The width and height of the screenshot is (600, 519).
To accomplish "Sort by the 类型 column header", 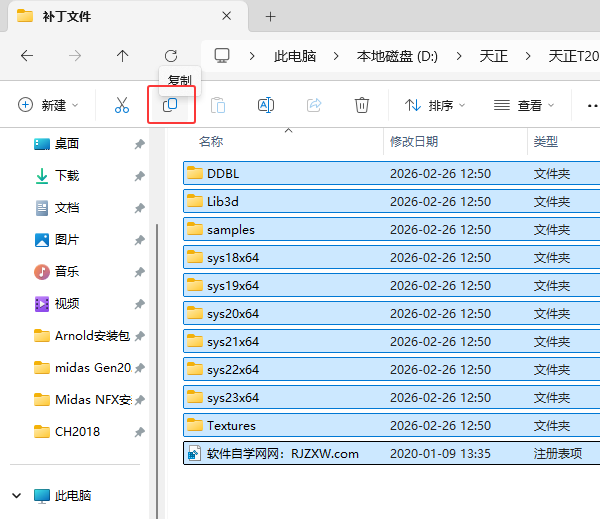I will pos(546,142).
